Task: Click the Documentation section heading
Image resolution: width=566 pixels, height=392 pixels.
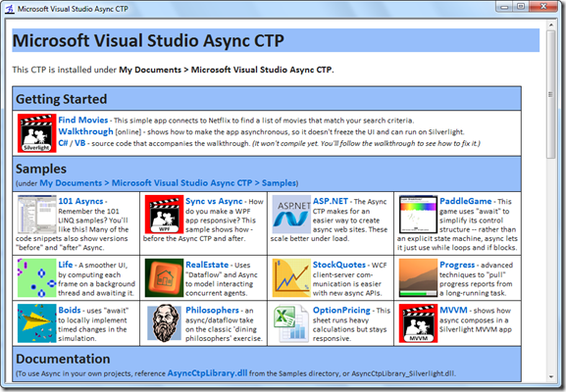Action: pos(63,359)
